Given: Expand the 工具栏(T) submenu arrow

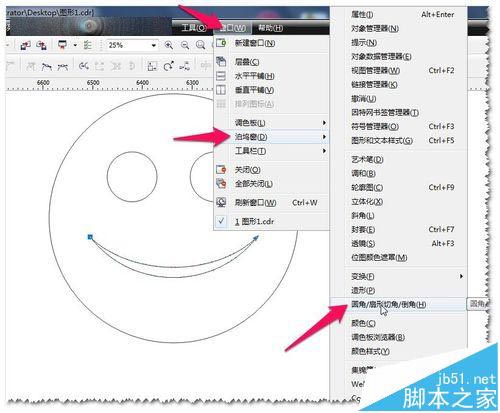Looking at the screenshot, I should click(x=324, y=151).
